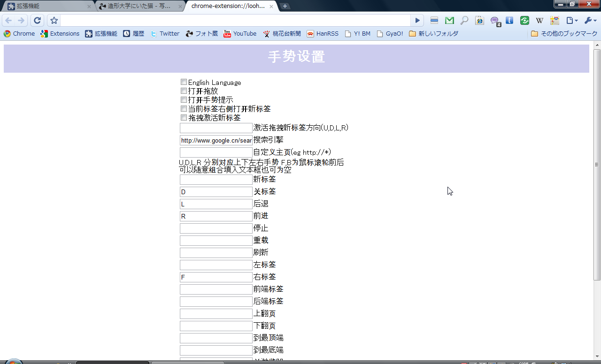Open the blue striped extension icon
The image size is (601, 364).
[434, 21]
